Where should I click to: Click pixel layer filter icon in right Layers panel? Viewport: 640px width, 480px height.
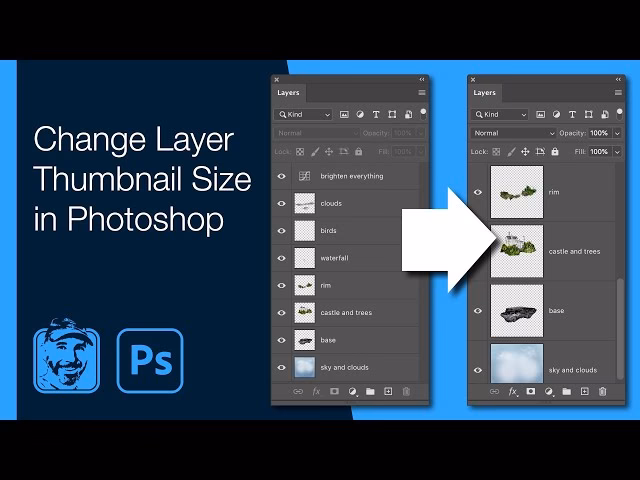[x=540, y=115]
